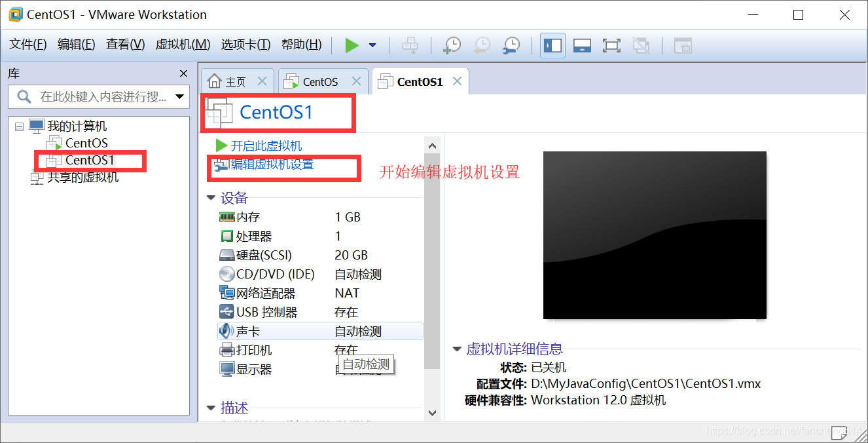868x443 pixels.
Task: Click the revert to snapshot icon
Action: [x=481, y=45]
